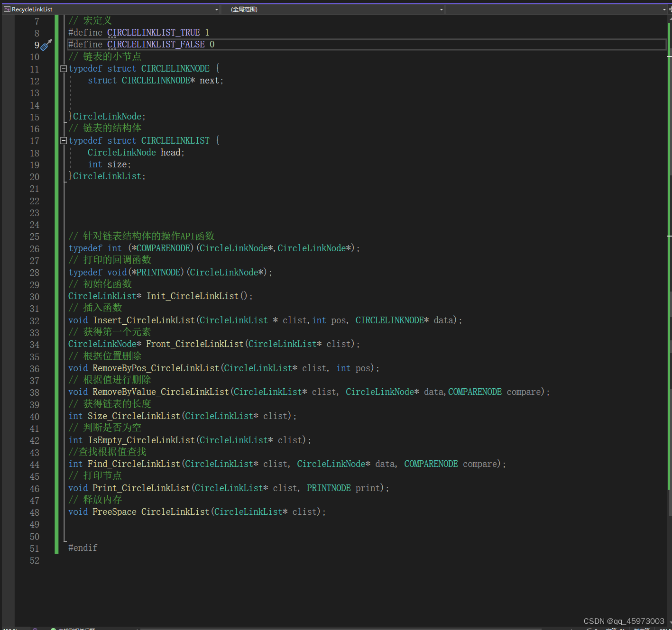Click the "// 获得第一个元素" comment
This screenshot has width=672, height=630.
pos(110,332)
